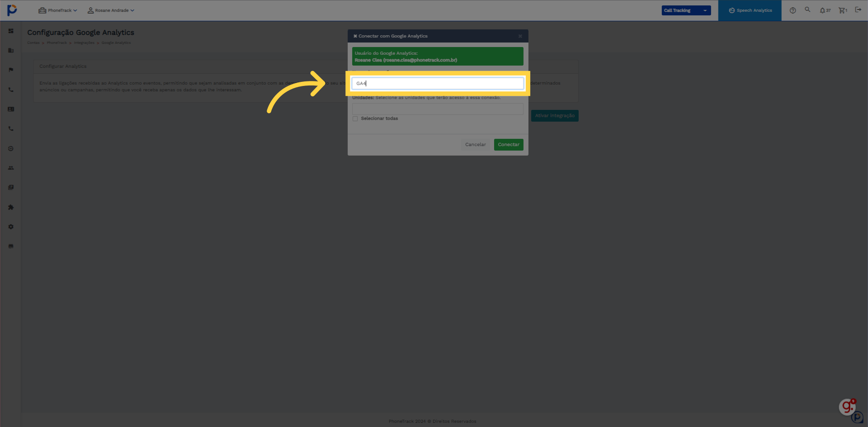868x427 pixels.
Task: Click the logout icon in the header
Action: [858, 9]
